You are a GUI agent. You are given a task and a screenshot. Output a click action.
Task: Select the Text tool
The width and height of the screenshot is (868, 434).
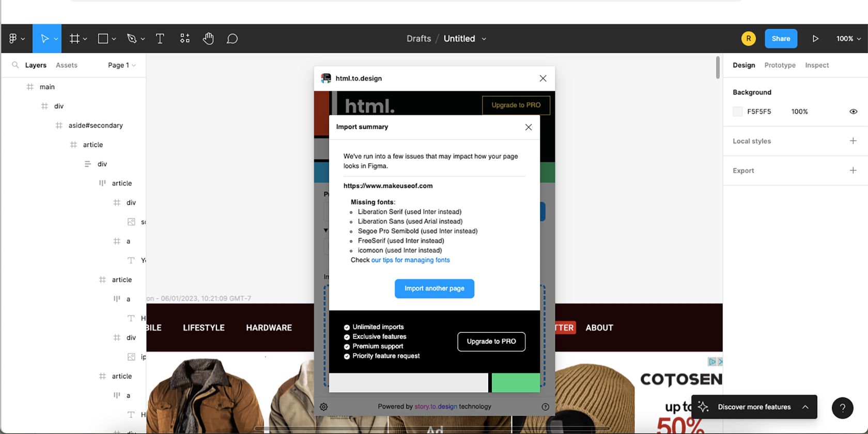click(x=160, y=39)
